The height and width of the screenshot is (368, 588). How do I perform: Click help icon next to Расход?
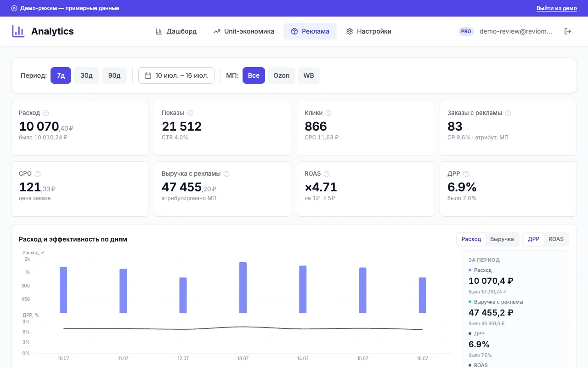[x=46, y=113]
